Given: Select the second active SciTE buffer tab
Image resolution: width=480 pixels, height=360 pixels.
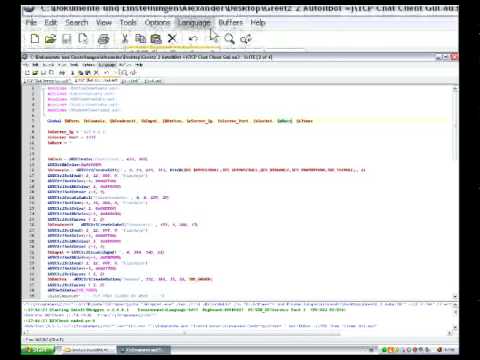Looking at the screenshot, I should coord(96,81).
